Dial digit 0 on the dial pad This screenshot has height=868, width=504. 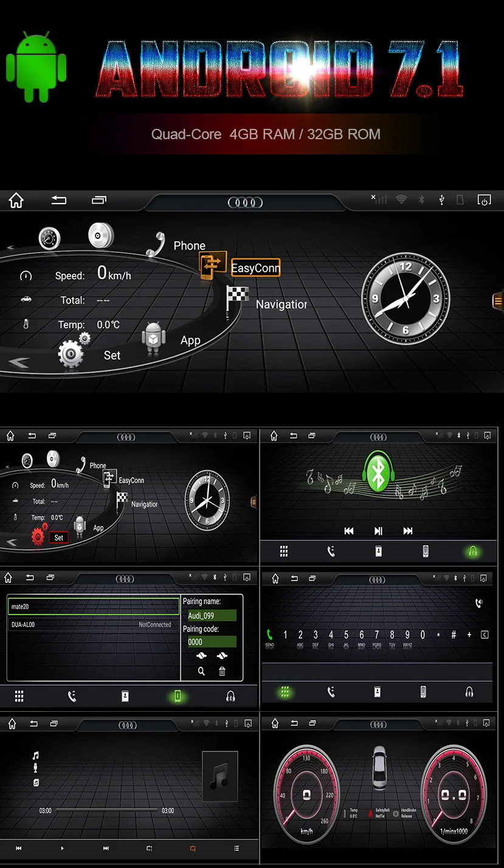coord(423,635)
